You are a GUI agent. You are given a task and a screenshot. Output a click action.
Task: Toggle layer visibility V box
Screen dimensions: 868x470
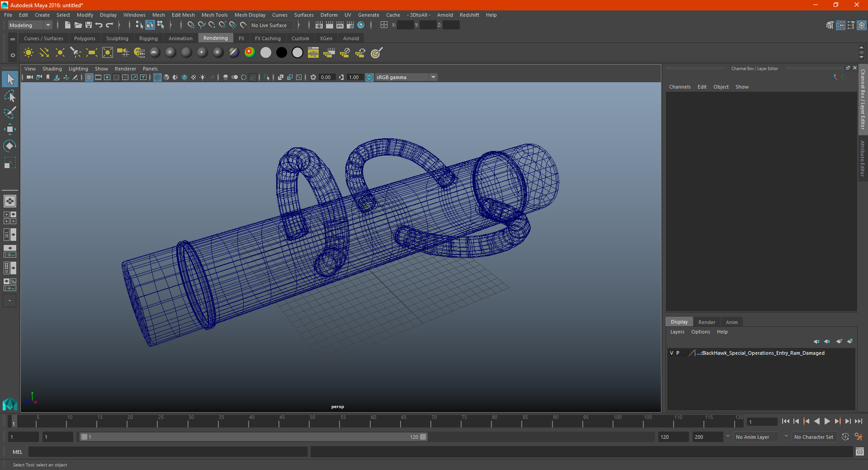click(x=672, y=353)
